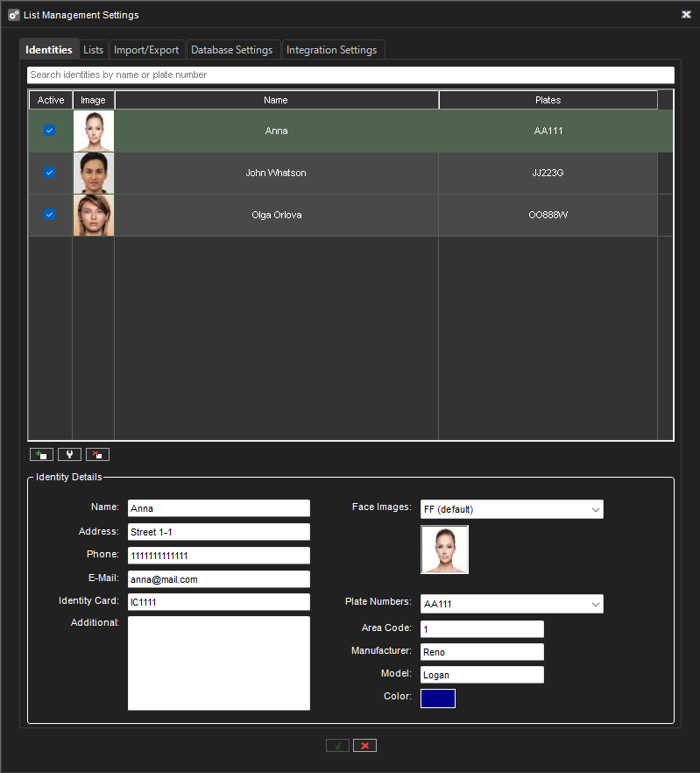Select the Integration Settings tab
700x773 pixels.
click(331, 50)
